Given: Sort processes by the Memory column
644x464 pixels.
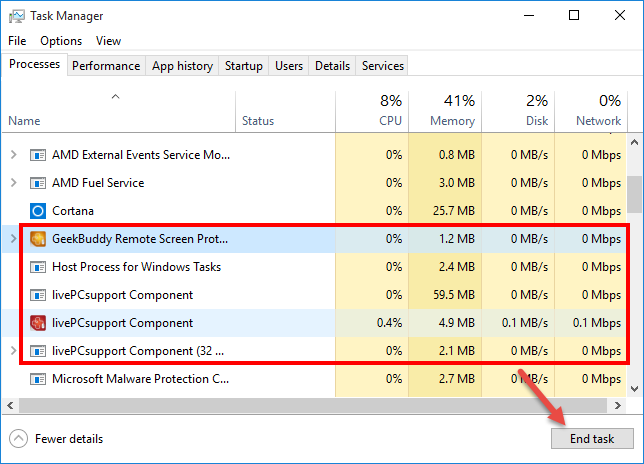Looking at the screenshot, I should 445,112.
